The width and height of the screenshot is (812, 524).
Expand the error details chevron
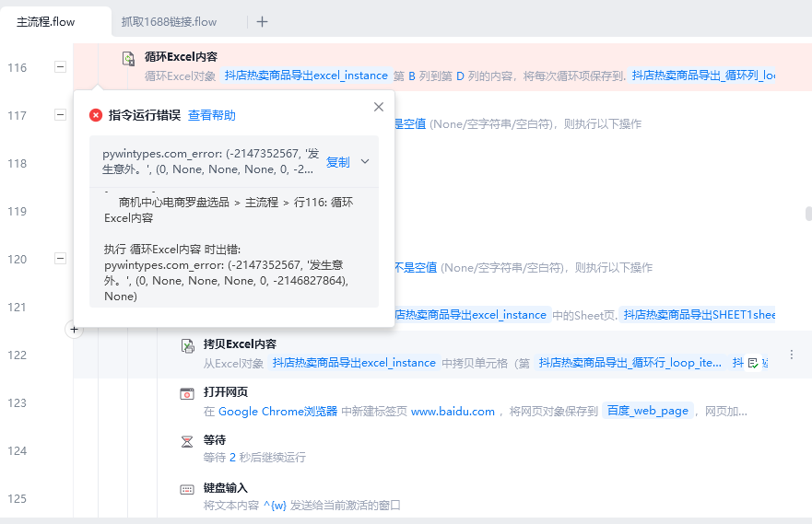[x=365, y=162]
